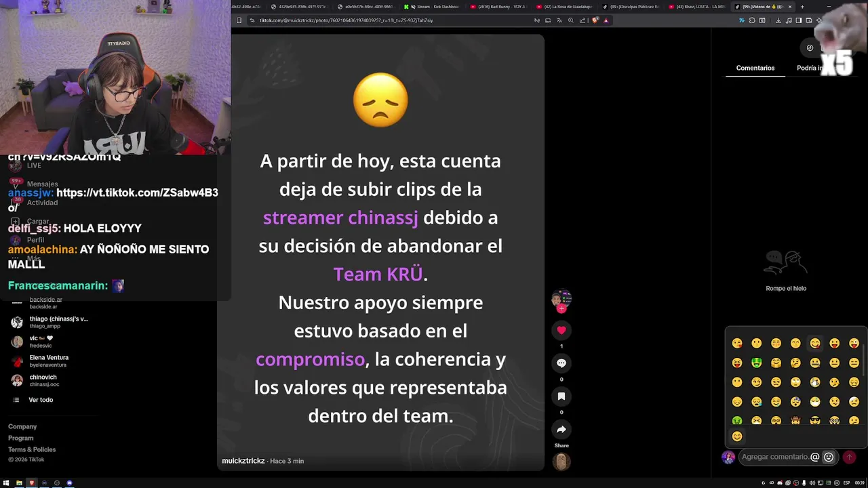
Task: Open the vt.tiktok.com link in chat overlay
Action: [x=137, y=193]
